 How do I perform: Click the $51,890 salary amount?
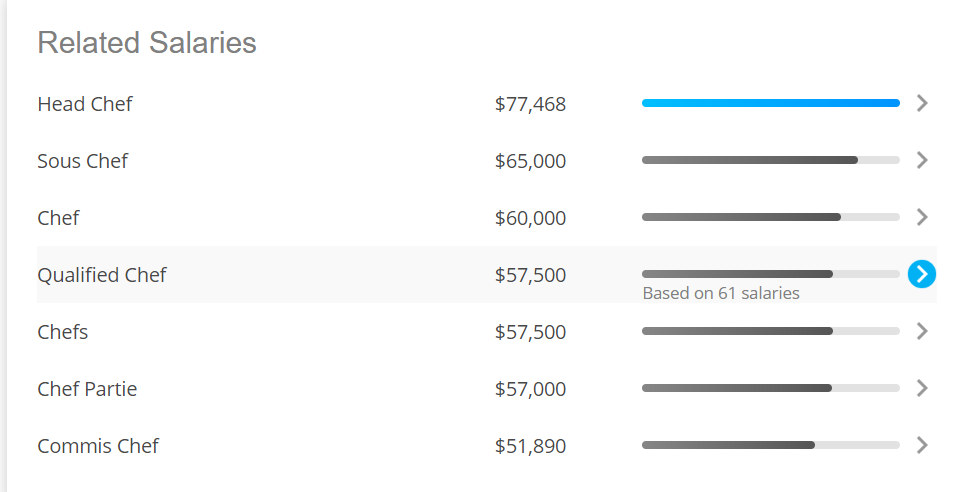[530, 446]
